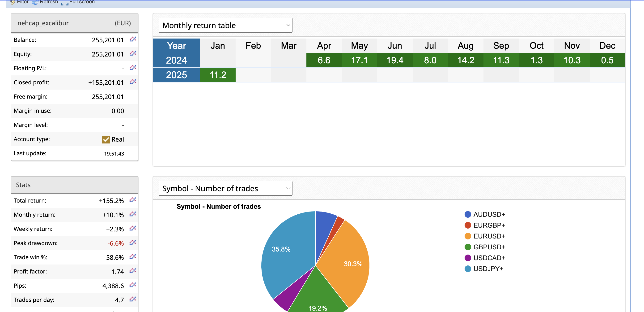This screenshot has width=644, height=312.
Task: Click the chart icon beside Profit factor
Action: pyautogui.click(x=133, y=271)
